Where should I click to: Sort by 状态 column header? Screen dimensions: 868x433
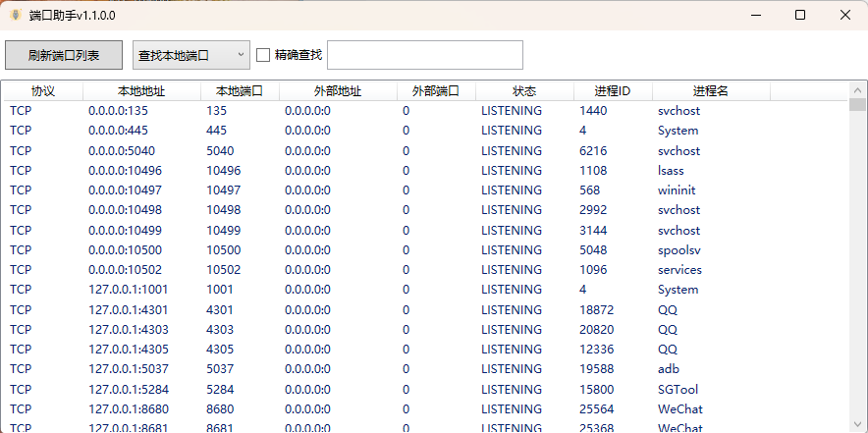tap(524, 90)
